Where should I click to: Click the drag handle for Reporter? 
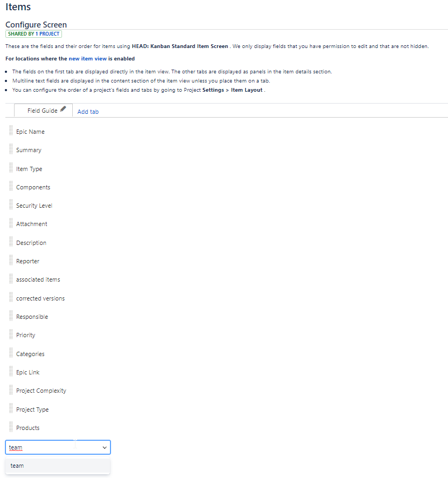[x=10, y=261]
